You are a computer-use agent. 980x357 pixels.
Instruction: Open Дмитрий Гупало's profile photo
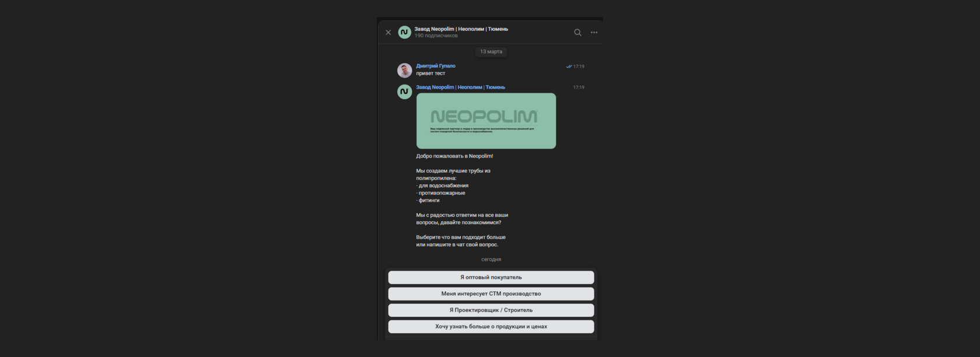coord(404,71)
